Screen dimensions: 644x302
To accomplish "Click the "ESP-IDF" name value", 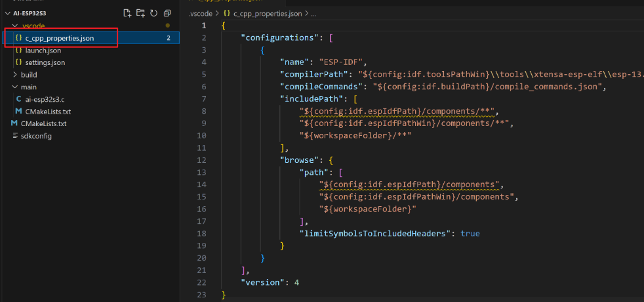I will (x=341, y=62).
